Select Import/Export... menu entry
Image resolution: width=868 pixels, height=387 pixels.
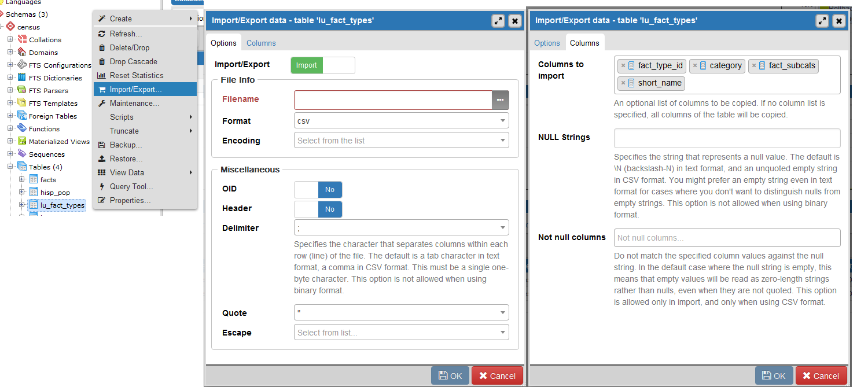pyautogui.click(x=145, y=89)
